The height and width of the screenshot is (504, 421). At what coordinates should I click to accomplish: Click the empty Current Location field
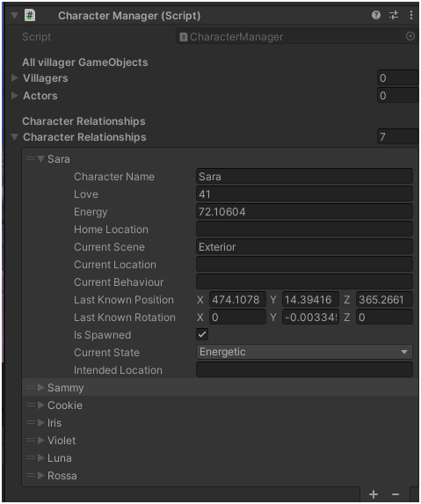click(x=304, y=264)
